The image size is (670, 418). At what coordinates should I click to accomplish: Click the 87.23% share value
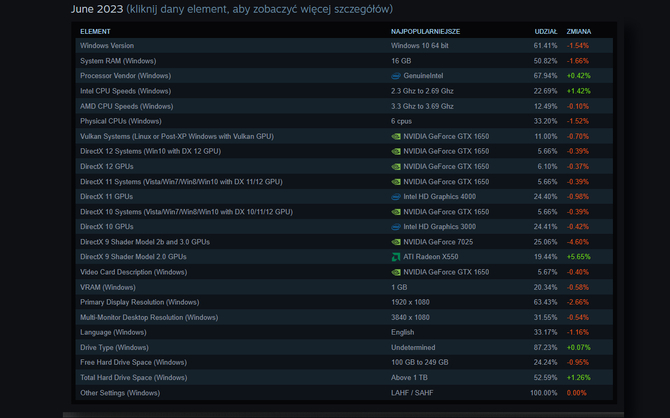(545, 347)
